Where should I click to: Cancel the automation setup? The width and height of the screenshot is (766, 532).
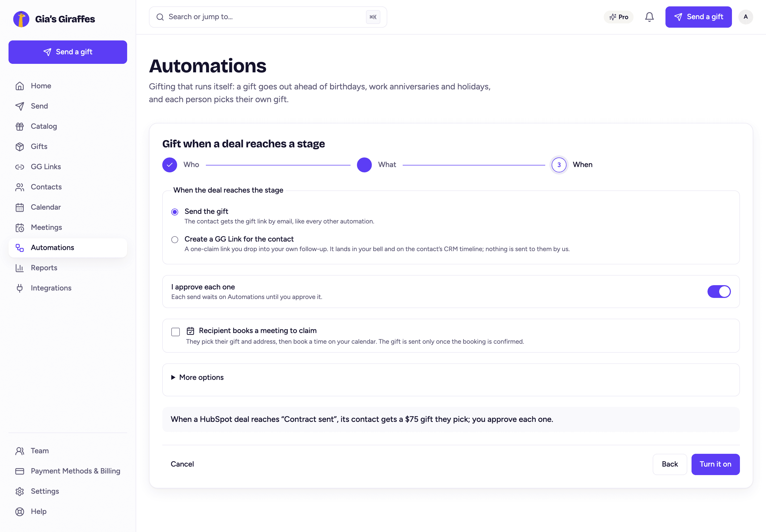click(182, 464)
